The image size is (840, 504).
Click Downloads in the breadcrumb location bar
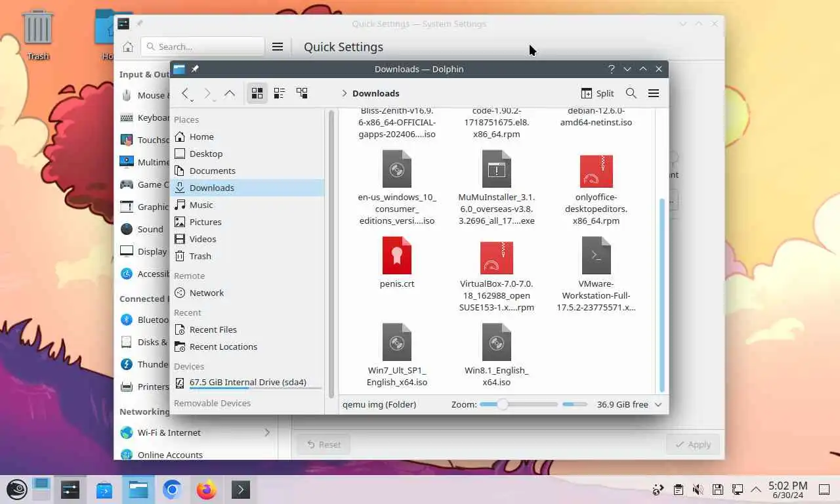click(x=375, y=93)
